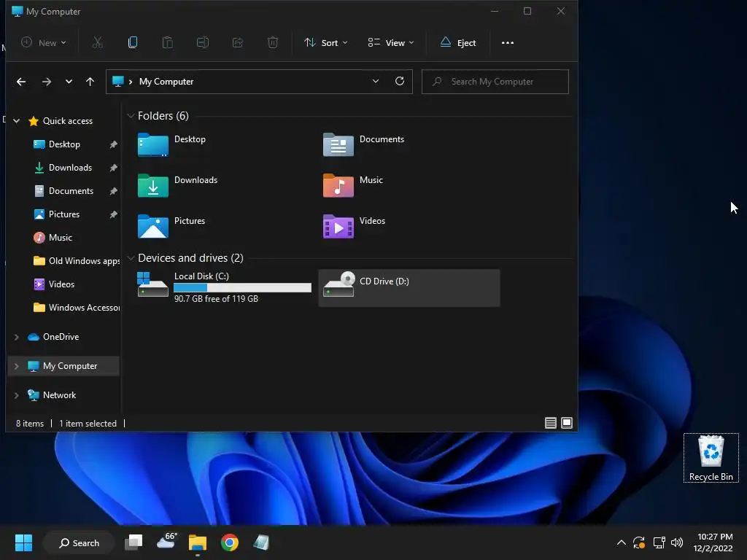Viewport: 747px width, 560px height.
Task: Click the My Computer address breadcrumb
Action: coord(166,82)
